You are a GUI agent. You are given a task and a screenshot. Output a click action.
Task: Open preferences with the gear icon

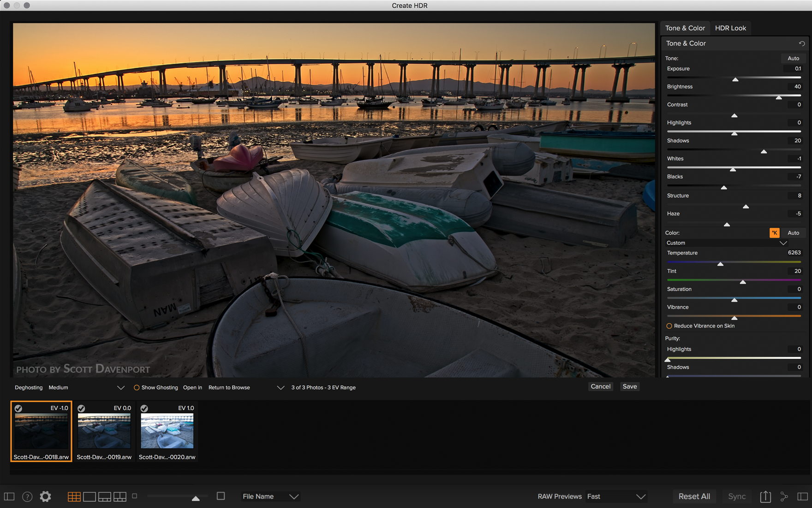click(x=45, y=496)
